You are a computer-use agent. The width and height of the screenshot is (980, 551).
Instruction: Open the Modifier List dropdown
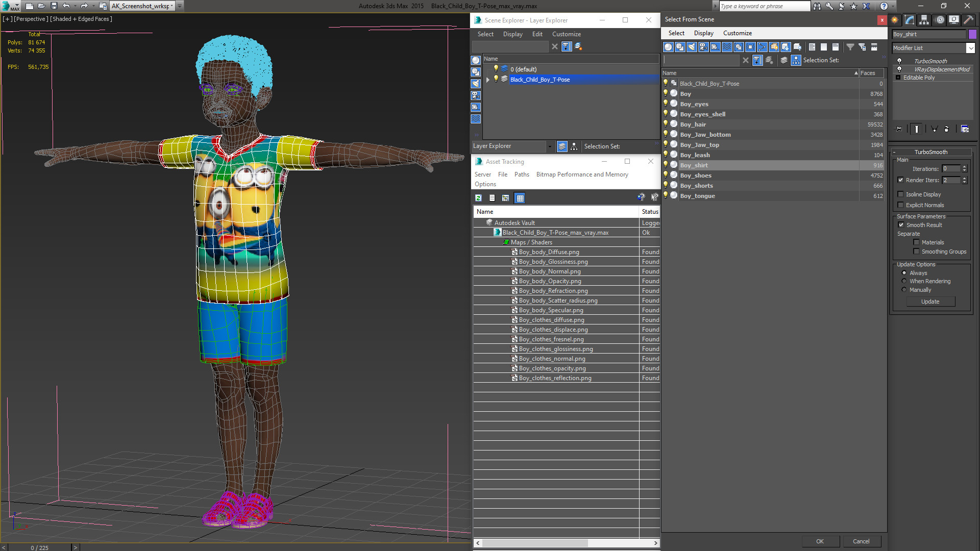(970, 48)
